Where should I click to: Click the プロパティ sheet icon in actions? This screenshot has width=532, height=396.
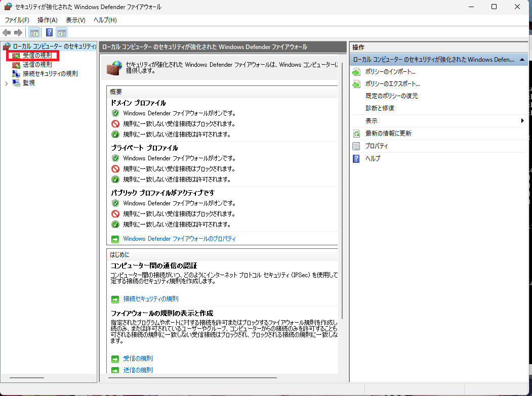[356, 146]
